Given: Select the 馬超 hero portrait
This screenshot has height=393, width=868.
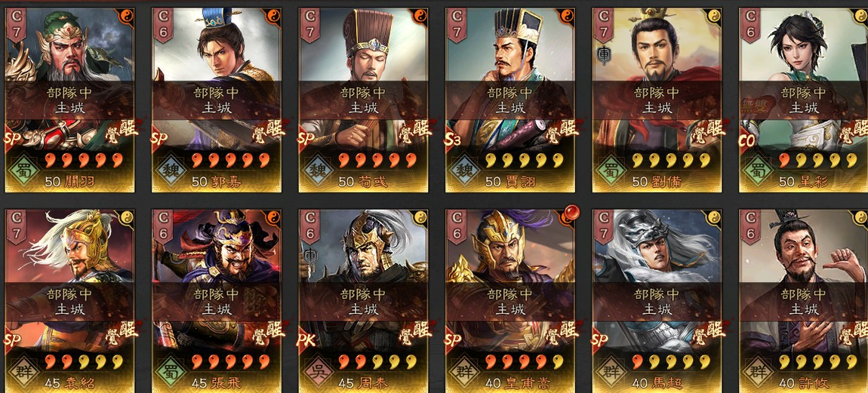Looking at the screenshot, I should tap(657, 301).
